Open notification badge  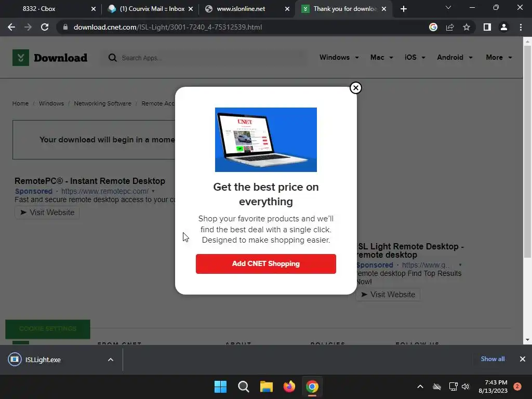(517, 387)
